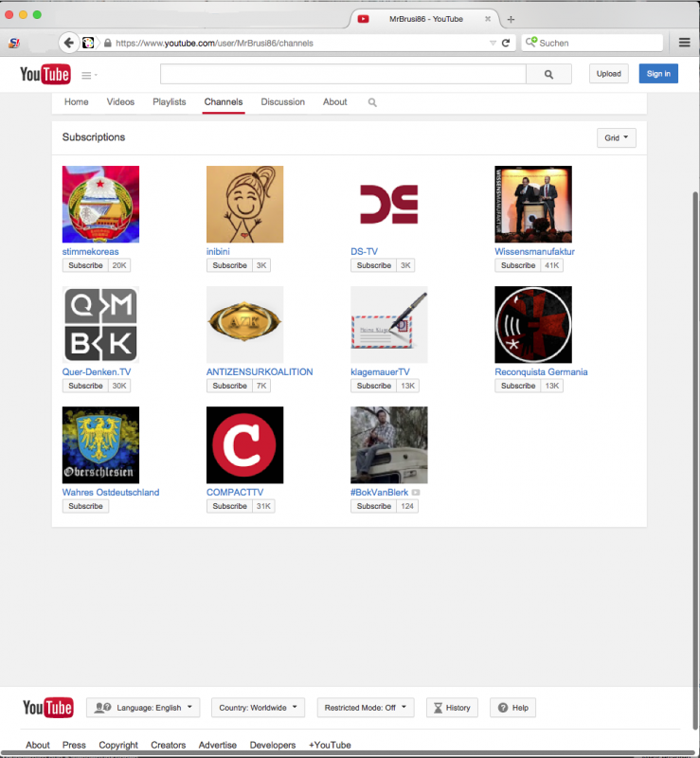Open a new browser tab with plus icon
Screen dimensions: 700x758
[x=512, y=19]
